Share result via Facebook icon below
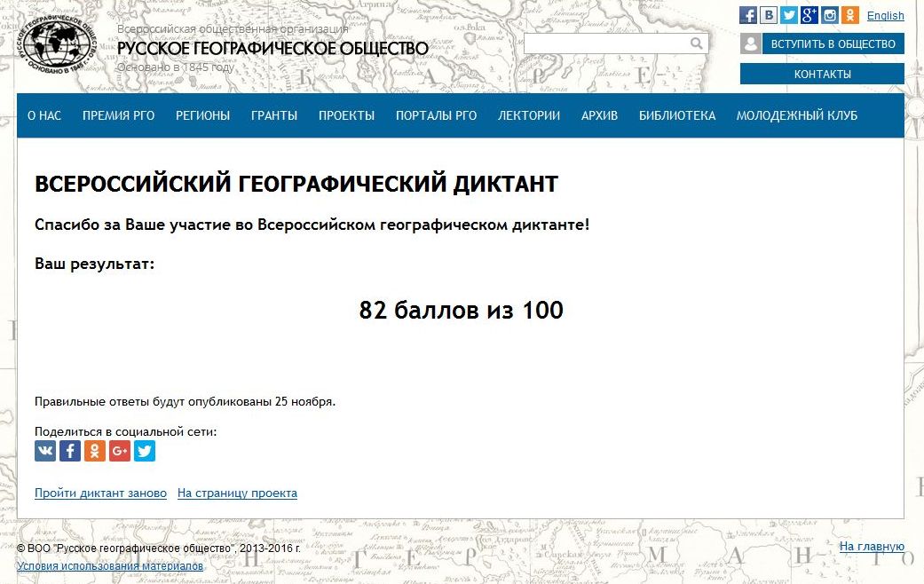This screenshot has height=584, width=924. [x=70, y=451]
